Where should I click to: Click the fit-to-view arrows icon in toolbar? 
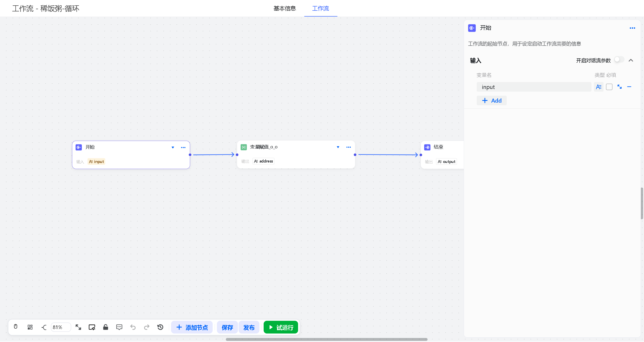click(x=78, y=327)
